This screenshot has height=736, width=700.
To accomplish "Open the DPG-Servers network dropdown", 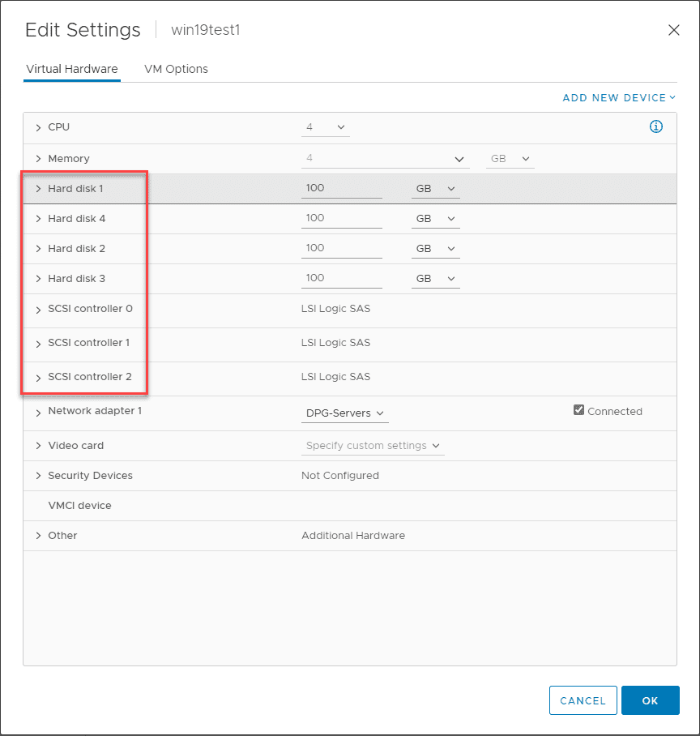I will [x=344, y=413].
